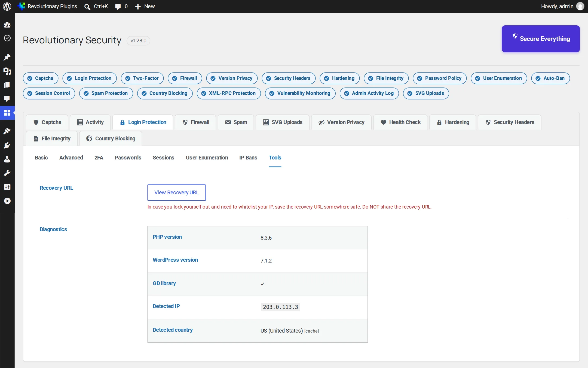Open Revolutionary Plugins site link
The height and width of the screenshot is (368, 588).
[x=48, y=6]
